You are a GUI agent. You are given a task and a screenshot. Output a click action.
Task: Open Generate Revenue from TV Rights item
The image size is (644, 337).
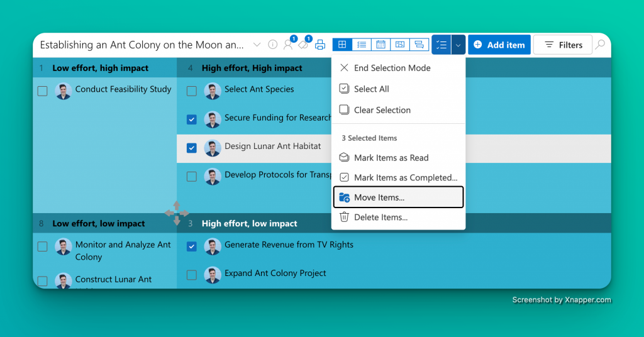(289, 245)
